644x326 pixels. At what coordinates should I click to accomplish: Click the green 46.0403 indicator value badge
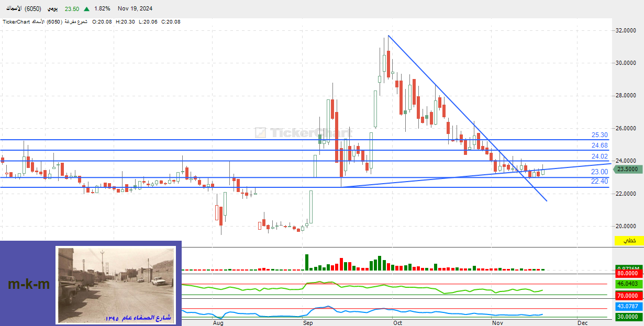629,284
